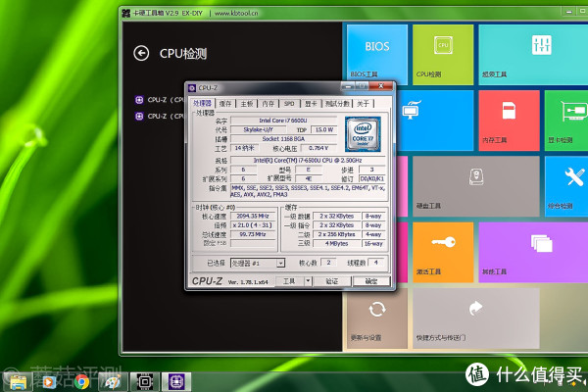Open the BIOS工具 tile

pos(377,55)
